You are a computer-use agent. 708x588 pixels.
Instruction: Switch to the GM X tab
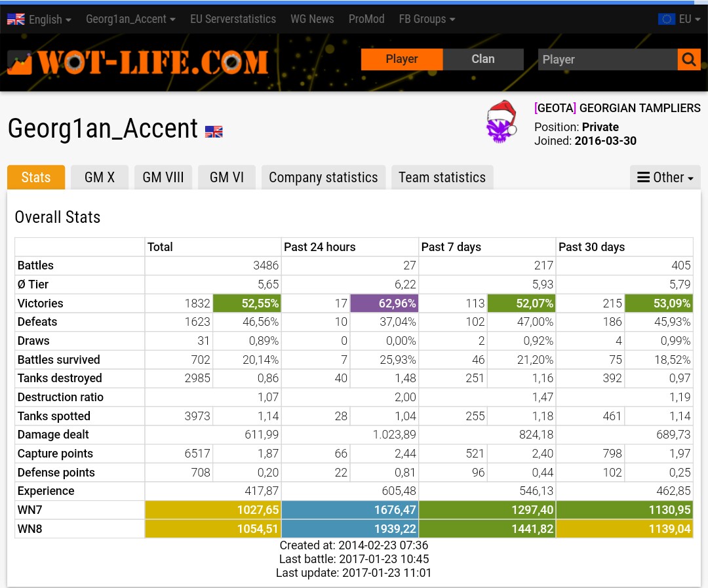pos(100,177)
